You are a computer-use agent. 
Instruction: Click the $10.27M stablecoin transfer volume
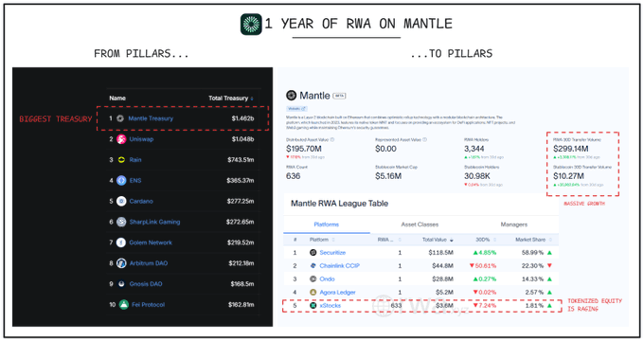pos(569,176)
